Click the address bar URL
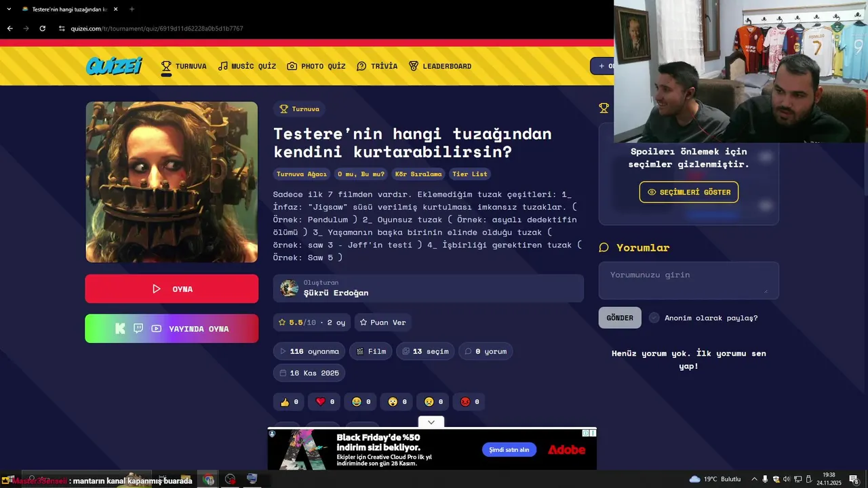The width and height of the screenshot is (868, 488). click(x=157, y=28)
